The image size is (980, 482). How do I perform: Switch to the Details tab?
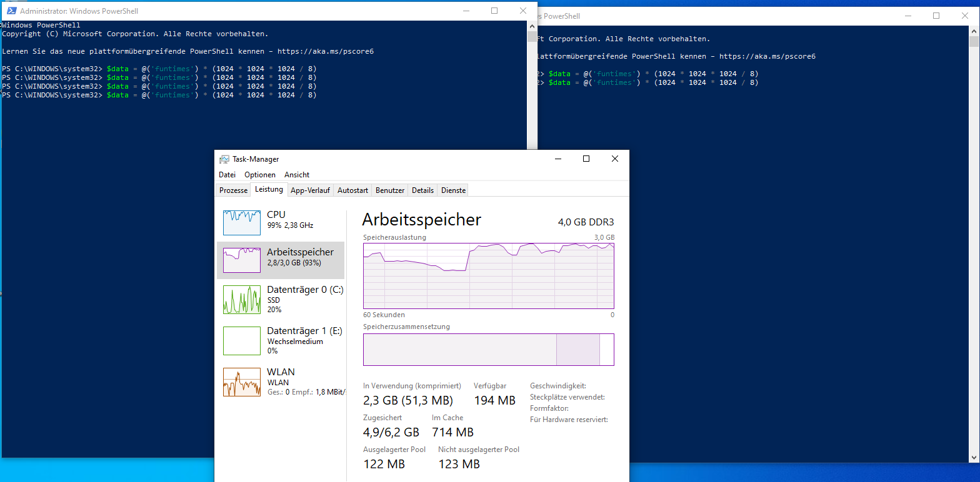[x=422, y=190]
